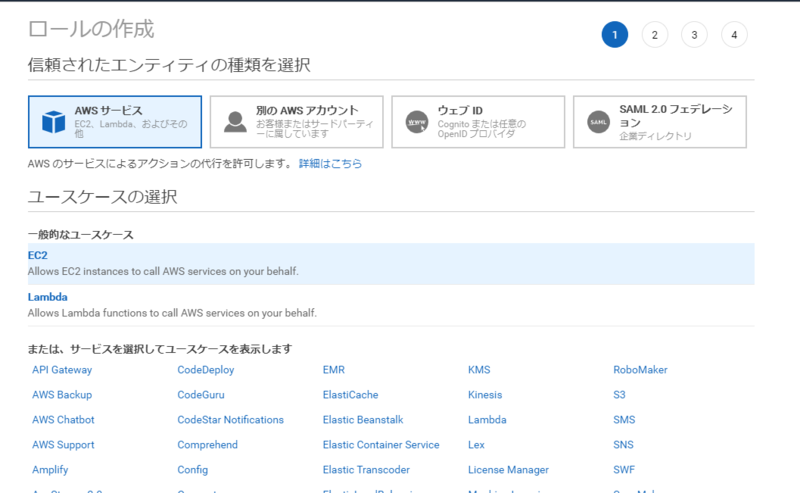Click the 信頼されたエンティティの種類を選択 heading
Image resolution: width=800 pixels, height=493 pixels.
pos(169,65)
